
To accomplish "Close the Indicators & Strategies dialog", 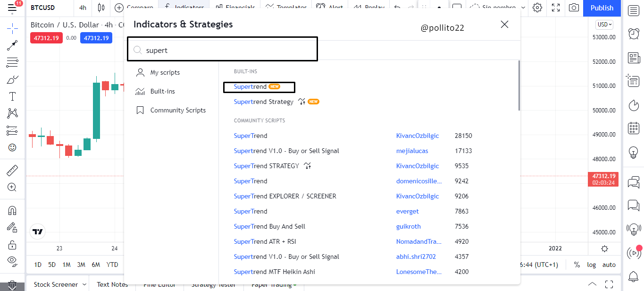I will click(x=504, y=24).
